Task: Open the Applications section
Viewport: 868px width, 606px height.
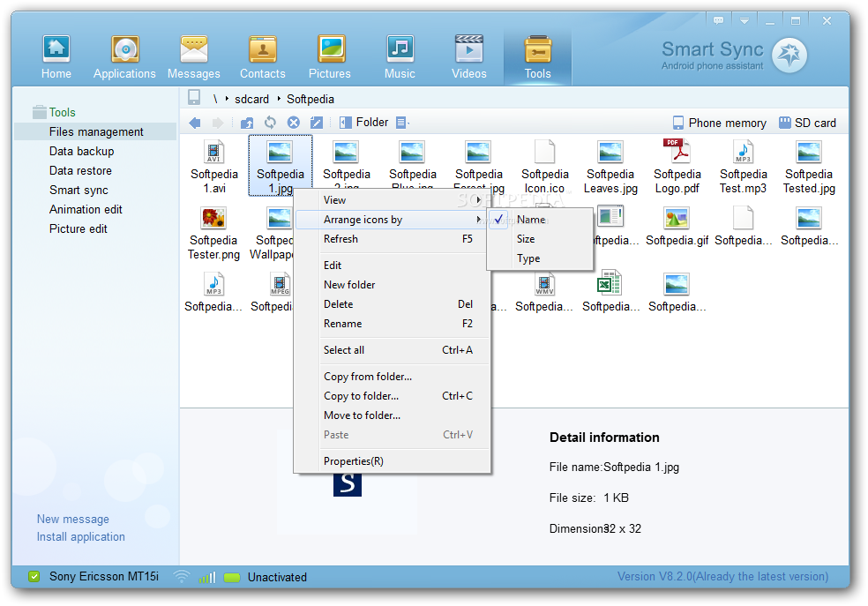Action: (124, 57)
